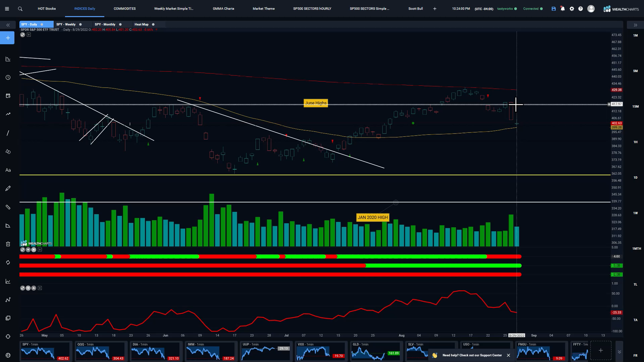Expand the watchlist strip double chevron
Screen dimensions: 644x362
coord(619,352)
